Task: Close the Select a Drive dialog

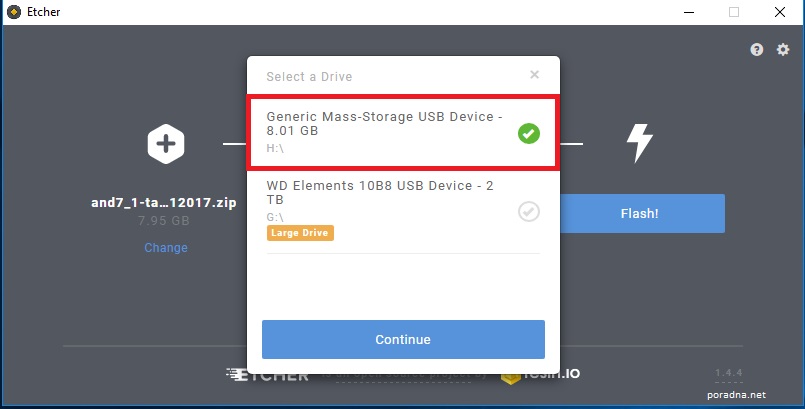Action: tap(535, 74)
